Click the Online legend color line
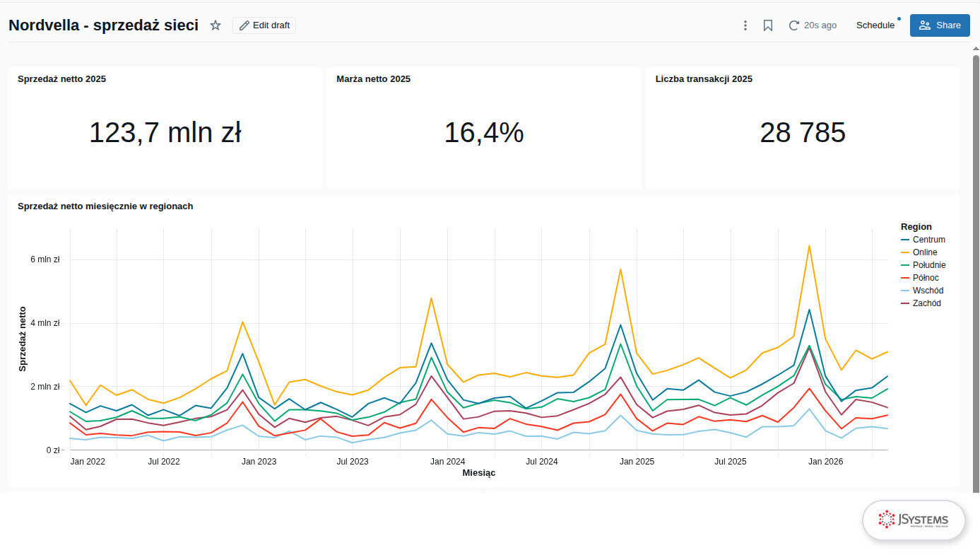The width and height of the screenshot is (980, 555). click(x=905, y=252)
